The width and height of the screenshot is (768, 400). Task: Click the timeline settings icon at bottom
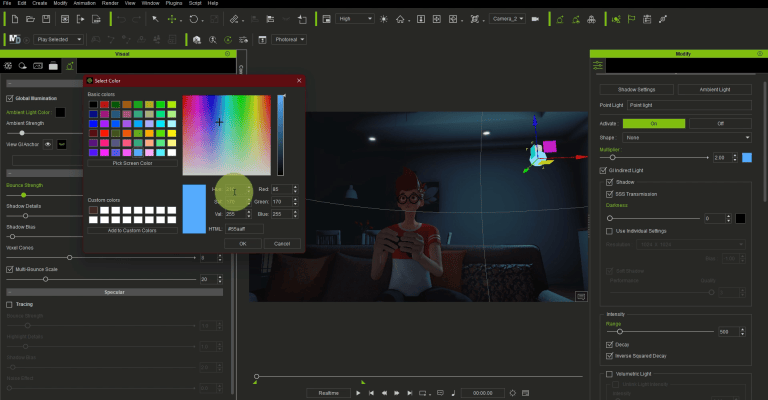[x=513, y=393]
